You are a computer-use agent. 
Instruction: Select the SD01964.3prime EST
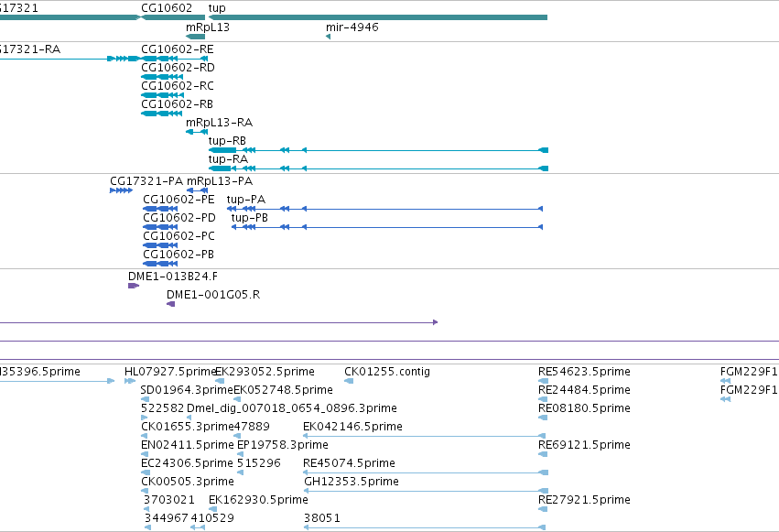(x=145, y=399)
